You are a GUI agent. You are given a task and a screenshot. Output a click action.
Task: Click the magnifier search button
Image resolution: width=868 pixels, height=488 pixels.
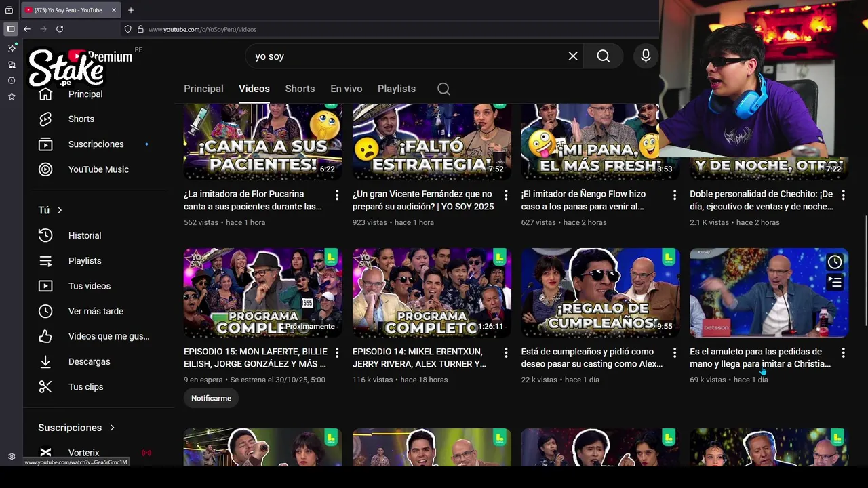coord(604,56)
